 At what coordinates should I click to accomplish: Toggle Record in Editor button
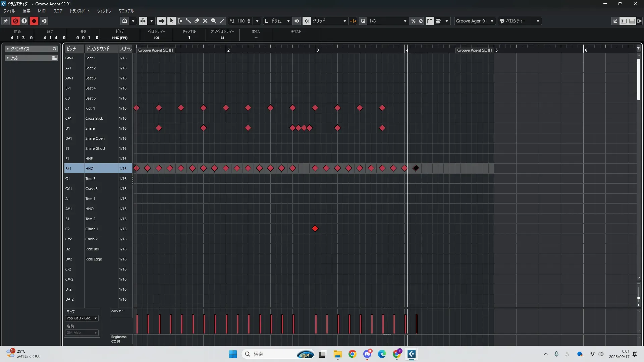pos(34,21)
